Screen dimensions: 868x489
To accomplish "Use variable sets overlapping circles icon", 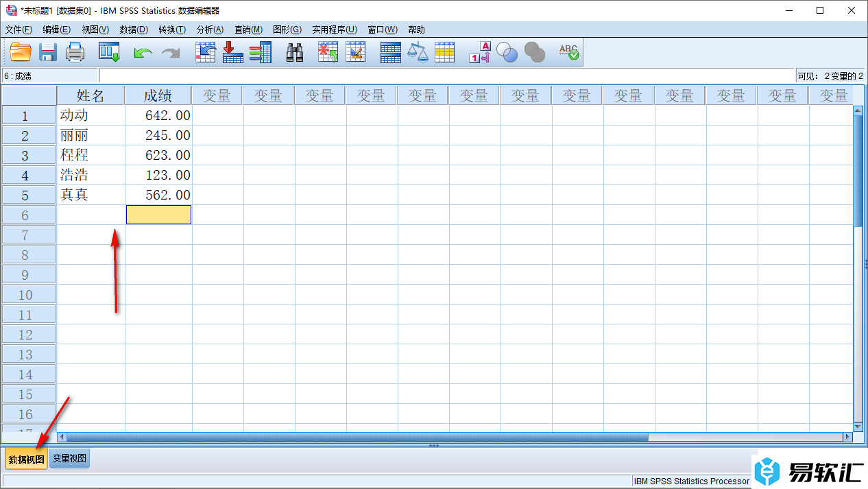I will (507, 52).
